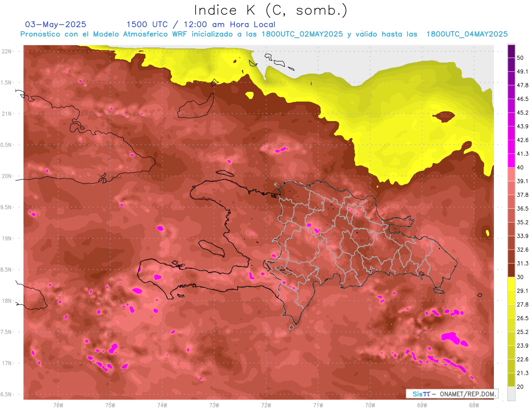Click the '46.5' colorbar value

[523, 99]
